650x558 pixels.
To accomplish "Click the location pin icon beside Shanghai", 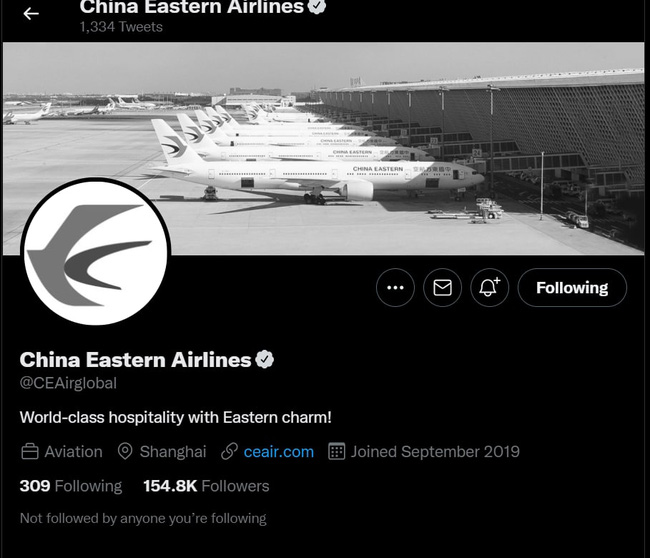I will coord(125,451).
